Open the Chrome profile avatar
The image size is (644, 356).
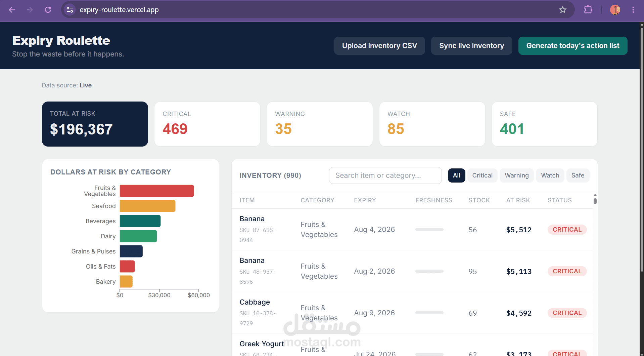pos(615,10)
